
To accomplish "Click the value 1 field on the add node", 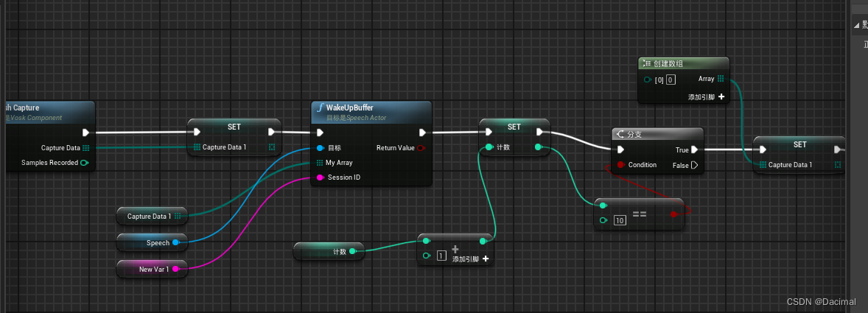I will point(442,256).
